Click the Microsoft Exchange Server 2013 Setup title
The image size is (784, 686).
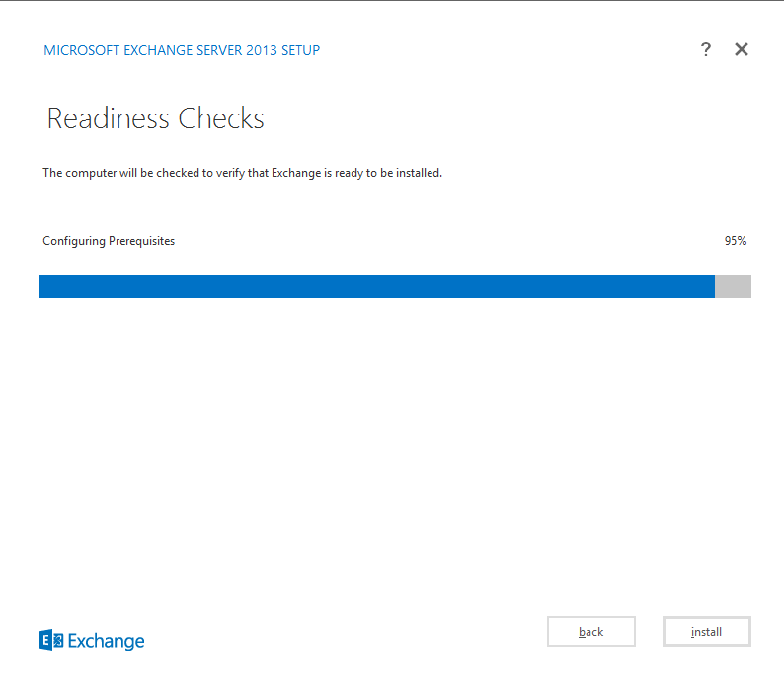pos(182,50)
